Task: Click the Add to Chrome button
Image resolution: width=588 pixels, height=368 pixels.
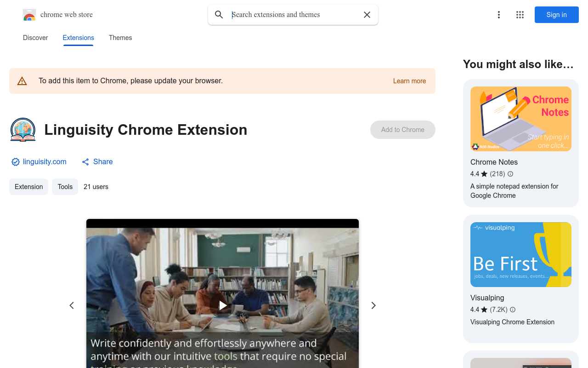Action: click(x=403, y=130)
